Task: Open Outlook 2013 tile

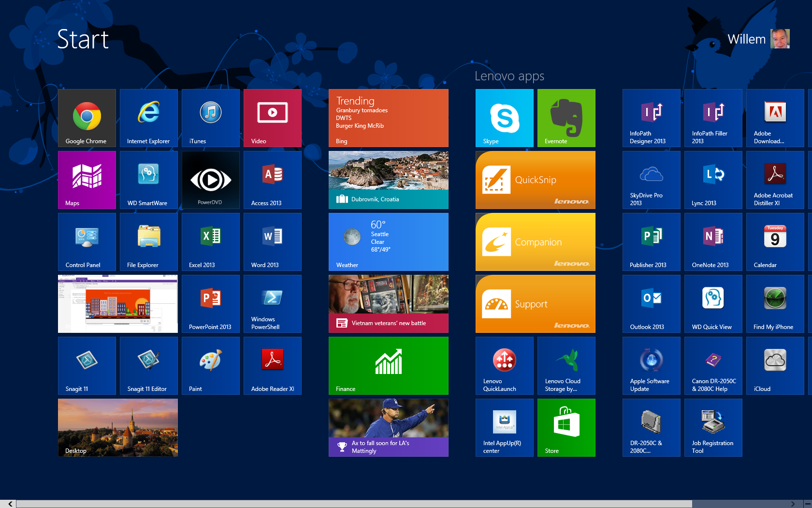Action: tap(651, 304)
